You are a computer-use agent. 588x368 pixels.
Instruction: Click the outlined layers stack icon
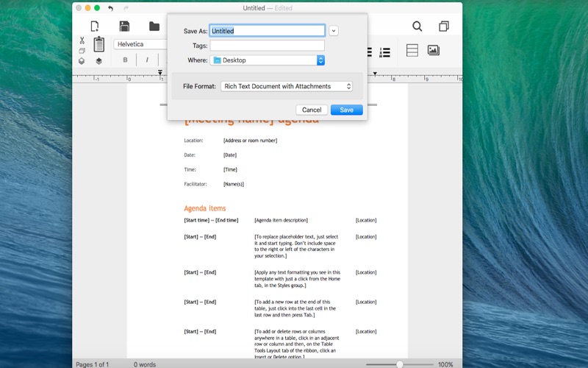pyautogui.click(x=82, y=61)
